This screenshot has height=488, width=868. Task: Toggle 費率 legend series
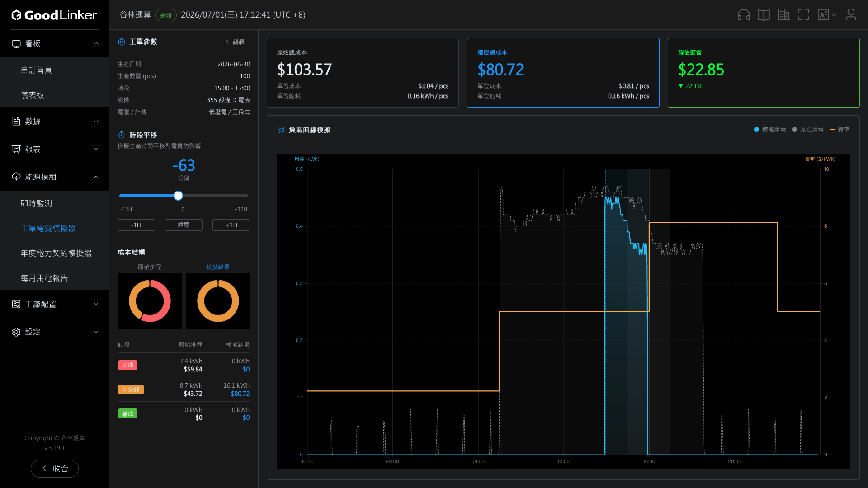[x=840, y=130]
